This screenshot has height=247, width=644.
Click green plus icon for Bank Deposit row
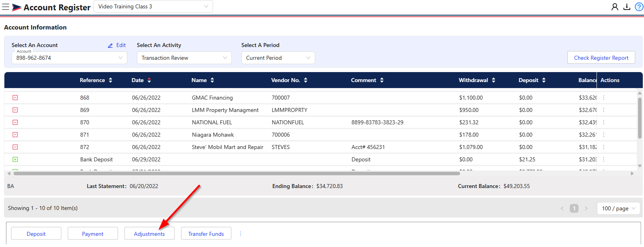[15, 159]
